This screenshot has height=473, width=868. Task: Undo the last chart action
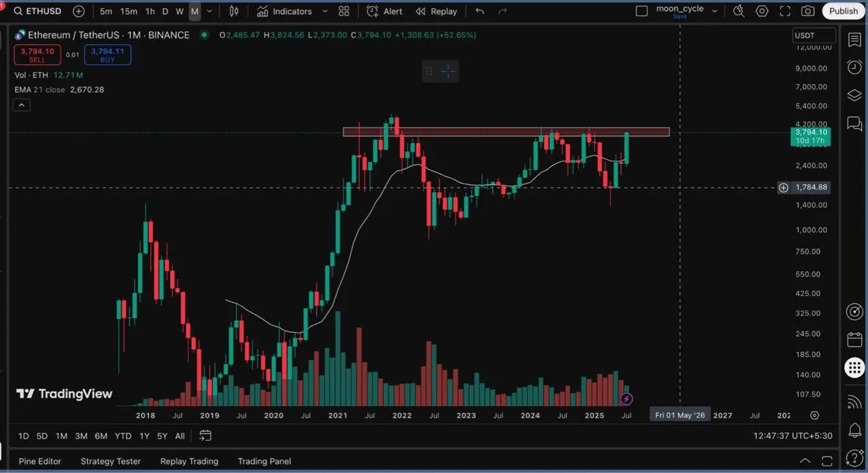click(x=480, y=11)
